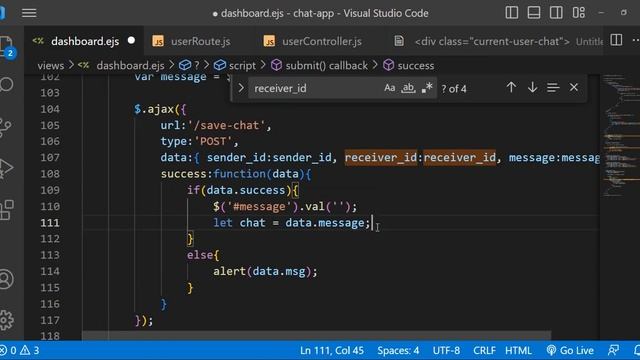Screen dimensions: 640x360
Task: Open the feedback icon in status bar
Action: point(613,350)
